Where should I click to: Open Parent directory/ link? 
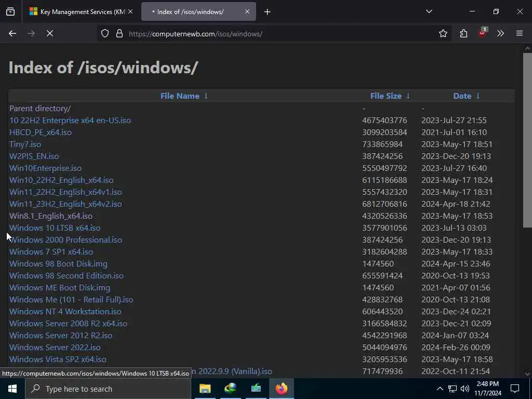click(40, 109)
